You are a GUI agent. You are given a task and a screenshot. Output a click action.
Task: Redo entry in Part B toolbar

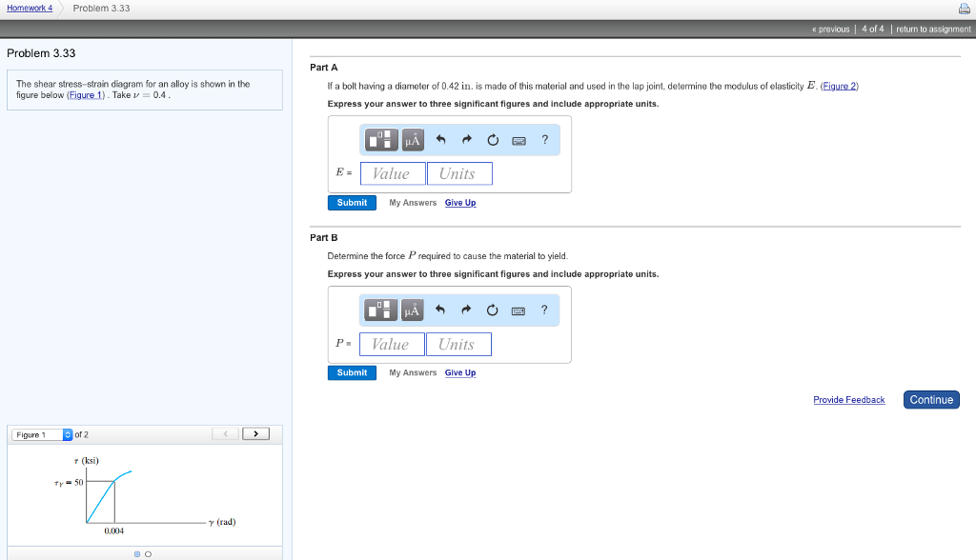click(466, 310)
